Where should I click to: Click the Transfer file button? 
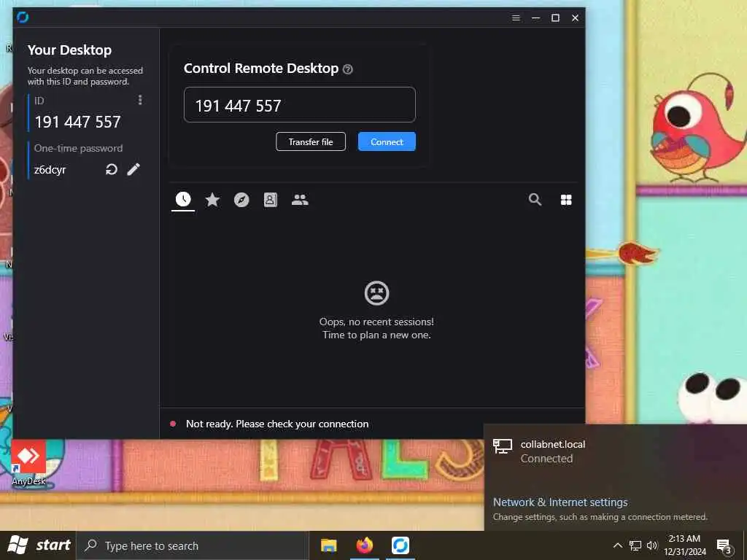[311, 142]
